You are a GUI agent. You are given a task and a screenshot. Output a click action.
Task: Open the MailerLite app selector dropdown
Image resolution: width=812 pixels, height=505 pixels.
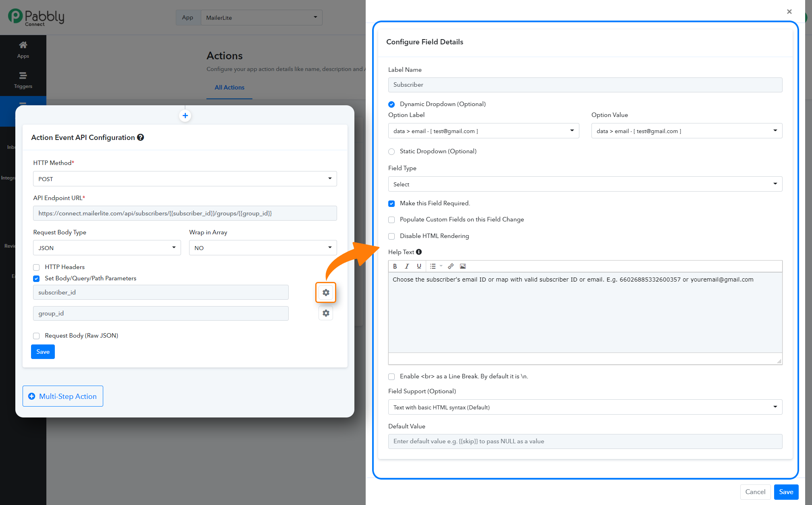(261, 18)
